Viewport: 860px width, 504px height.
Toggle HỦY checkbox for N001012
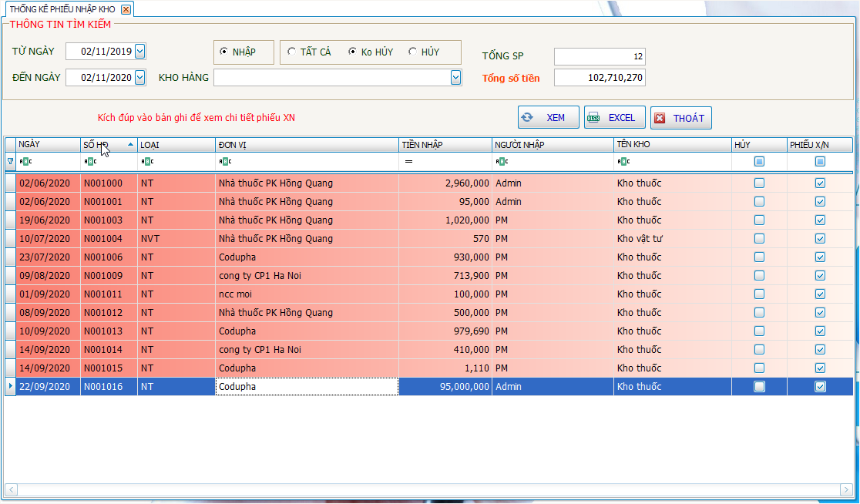759,313
